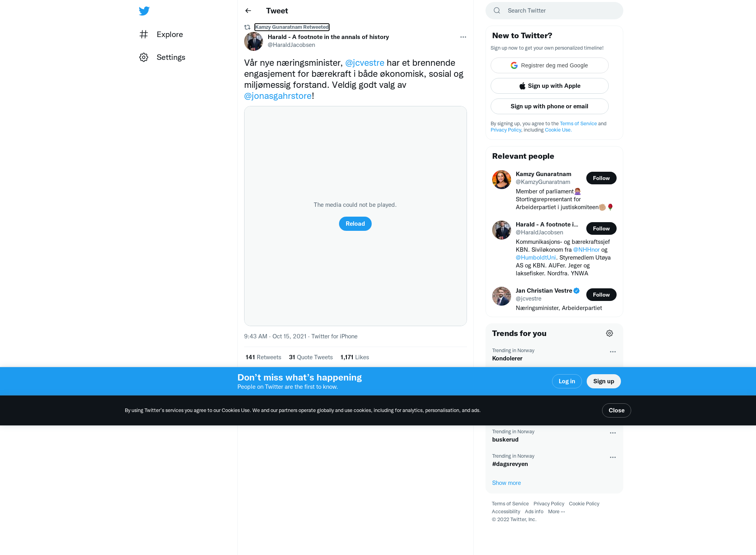Open the tweet's three-dot more menu
The width and height of the screenshot is (756, 555).
coord(463,37)
